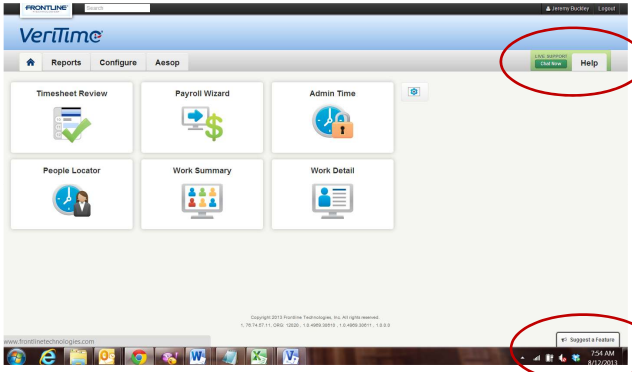This screenshot has height=372, width=632.
Task: Go to the VeriTime home tab
Action: point(31,62)
